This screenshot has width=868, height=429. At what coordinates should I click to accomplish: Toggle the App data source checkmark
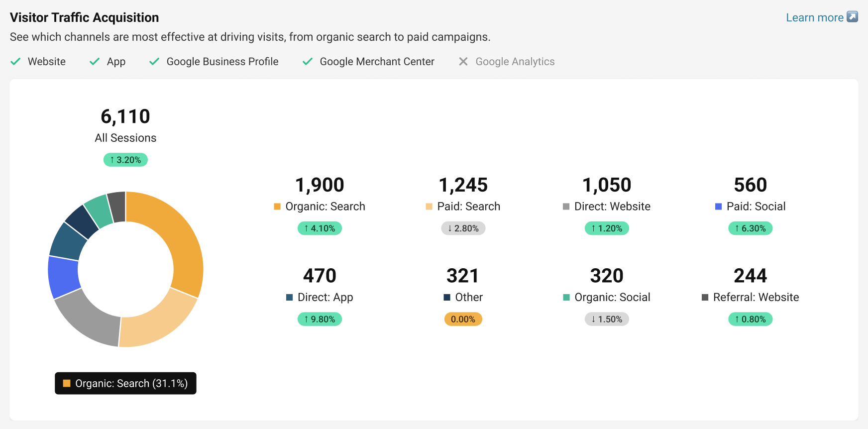pos(95,62)
